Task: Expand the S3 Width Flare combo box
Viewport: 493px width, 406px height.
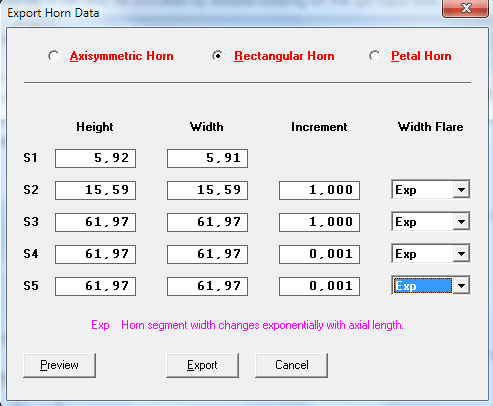Action: 461,222
